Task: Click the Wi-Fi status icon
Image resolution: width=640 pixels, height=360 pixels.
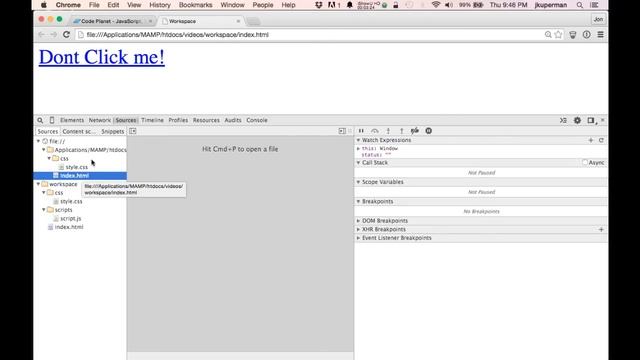Action: pos(436,5)
